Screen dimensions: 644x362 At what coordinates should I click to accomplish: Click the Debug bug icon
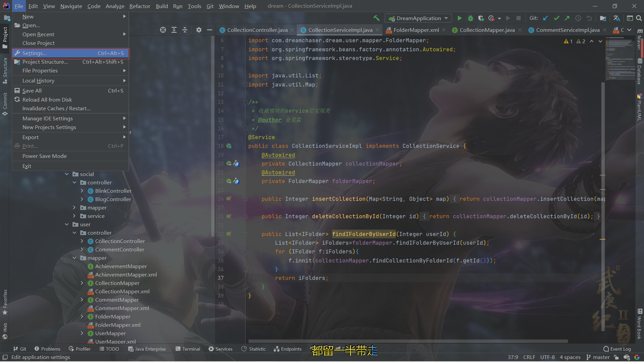[x=470, y=18]
